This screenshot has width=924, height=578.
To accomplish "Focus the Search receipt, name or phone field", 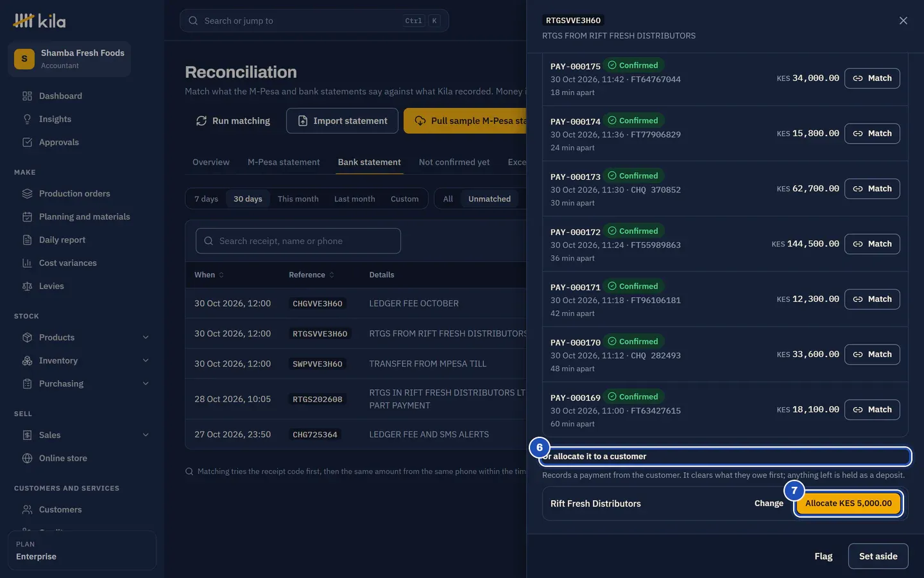I will coord(298,241).
